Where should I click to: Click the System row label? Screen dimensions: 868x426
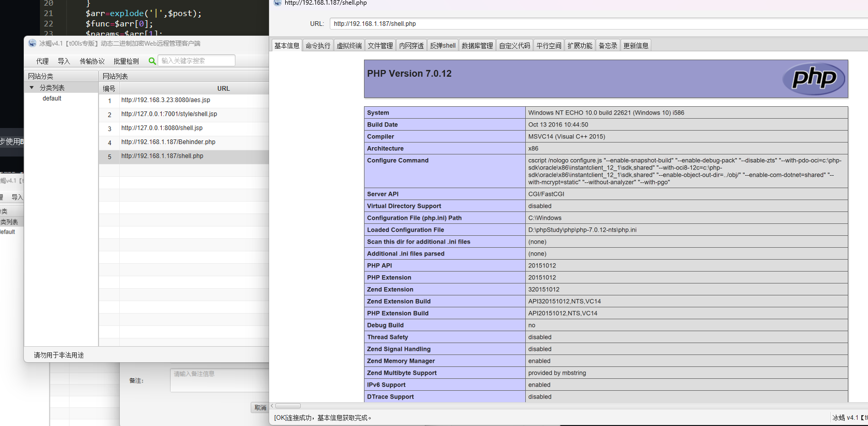coord(378,113)
